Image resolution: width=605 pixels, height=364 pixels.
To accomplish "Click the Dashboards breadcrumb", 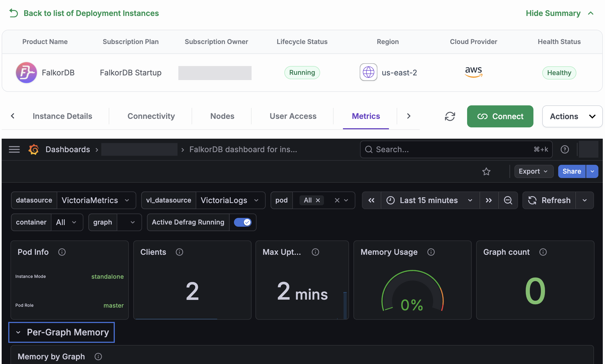I will pyautogui.click(x=68, y=149).
